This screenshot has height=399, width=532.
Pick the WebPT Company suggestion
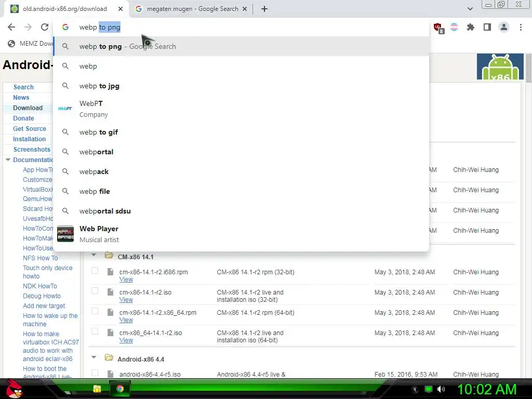point(241,109)
